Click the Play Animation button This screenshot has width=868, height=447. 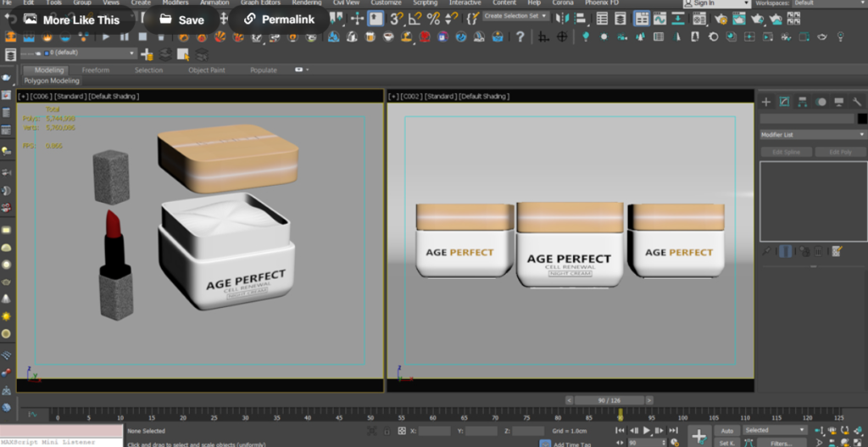(646, 430)
